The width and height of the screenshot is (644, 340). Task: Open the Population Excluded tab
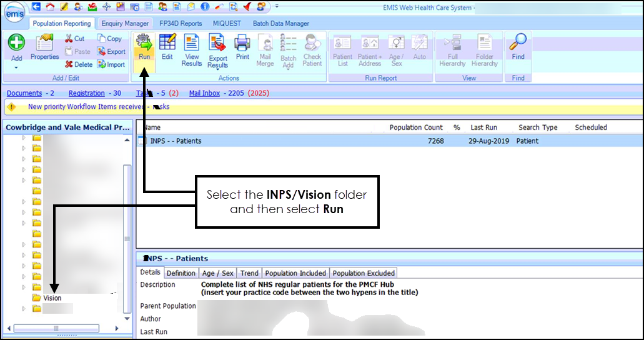(364, 273)
